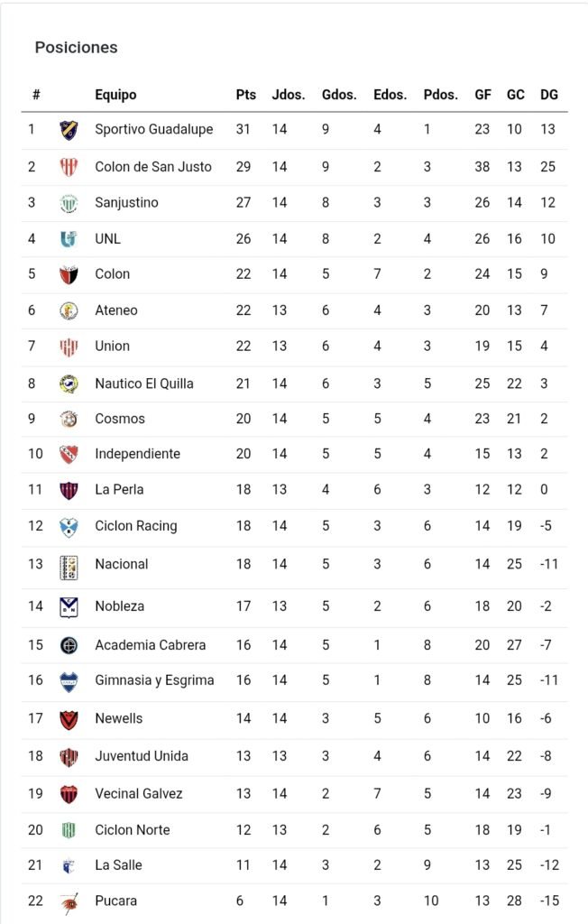The image size is (588, 924).
Task: Click the Academia Cabrera round logo
Action: (x=69, y=645)
